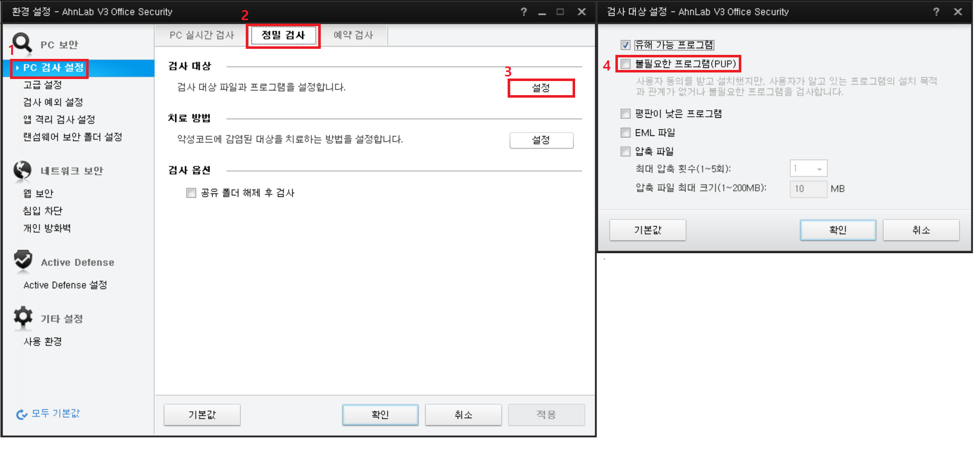980x456 pixels.
Task: Click 기본값 in the 검사 대상 설정 dialog
Action: (648, 230)
